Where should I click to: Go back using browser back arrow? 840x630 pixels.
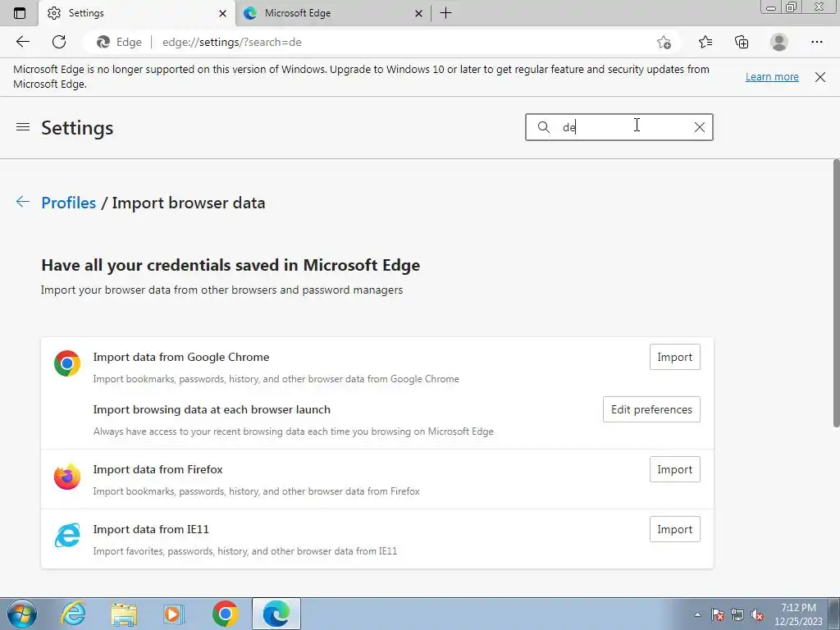pyautogui.click(x=22, y=42)
